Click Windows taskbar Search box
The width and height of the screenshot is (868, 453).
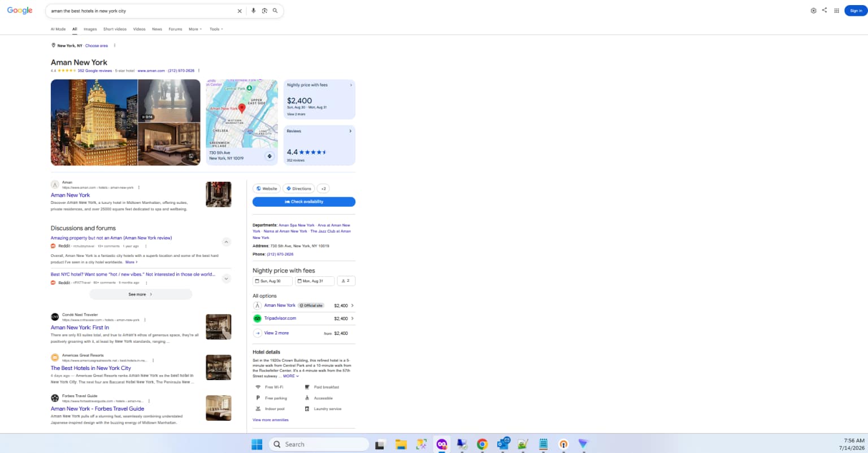pos(319,445)
